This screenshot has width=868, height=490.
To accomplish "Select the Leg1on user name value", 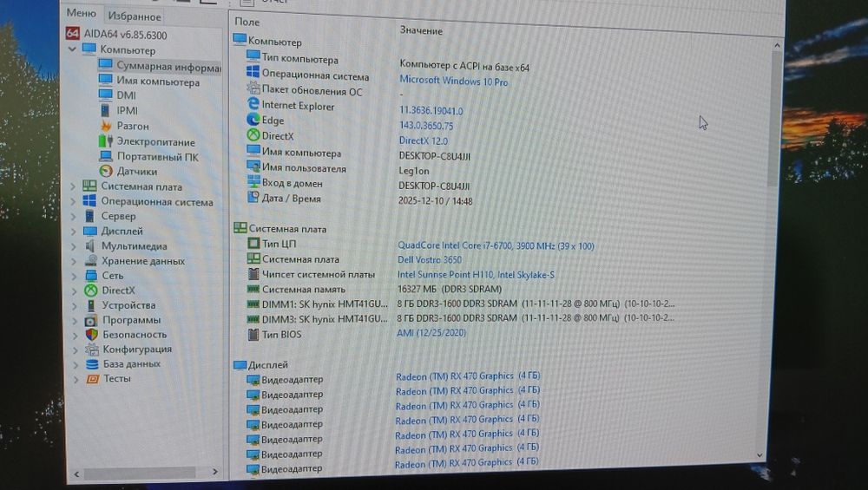I will pyautogui.click(x=413, y=171).
